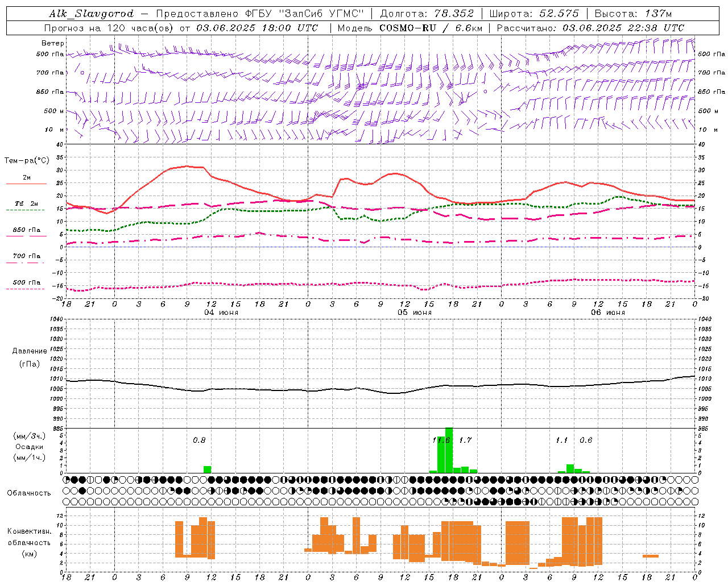The width and height of the screenshot is (728, 582).
Task: Click the 0.8 precipitation total
Action: [199, 440]
